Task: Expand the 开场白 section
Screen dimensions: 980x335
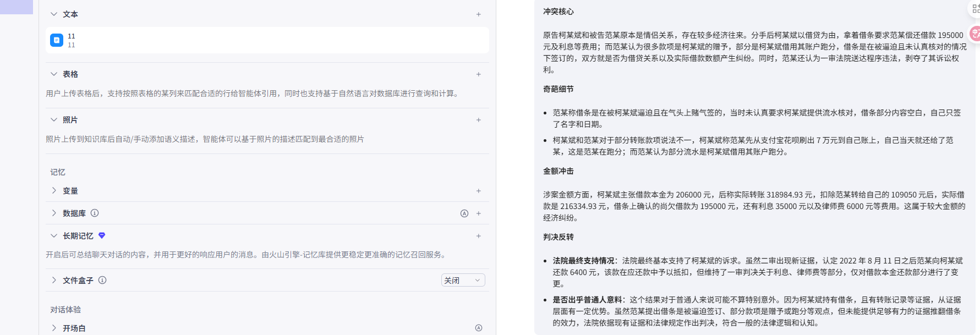Action: tap(53, 327)
